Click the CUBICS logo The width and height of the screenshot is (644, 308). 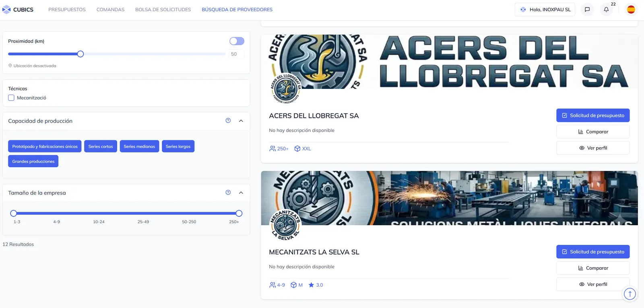(x=18, y=9)
